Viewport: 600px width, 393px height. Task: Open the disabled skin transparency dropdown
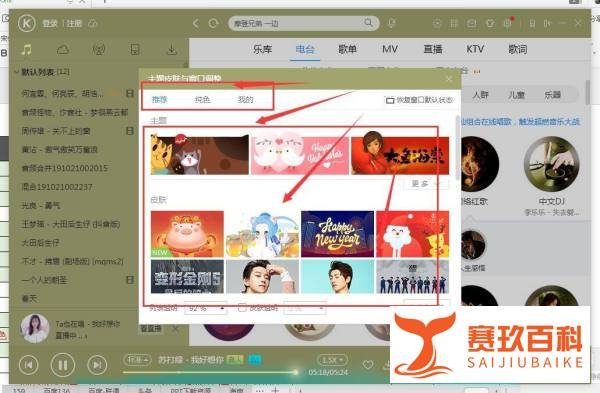click(305, 308)
